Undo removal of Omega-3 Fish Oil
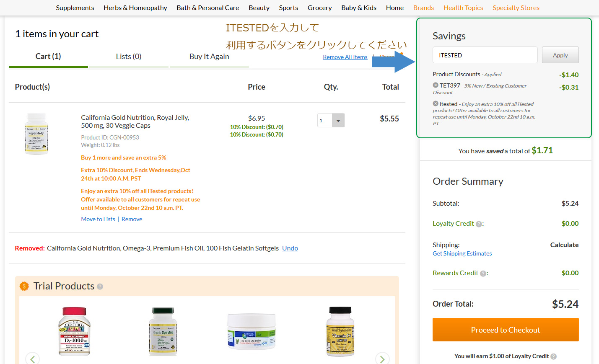The image size is (599, 364). pos(290,248)
